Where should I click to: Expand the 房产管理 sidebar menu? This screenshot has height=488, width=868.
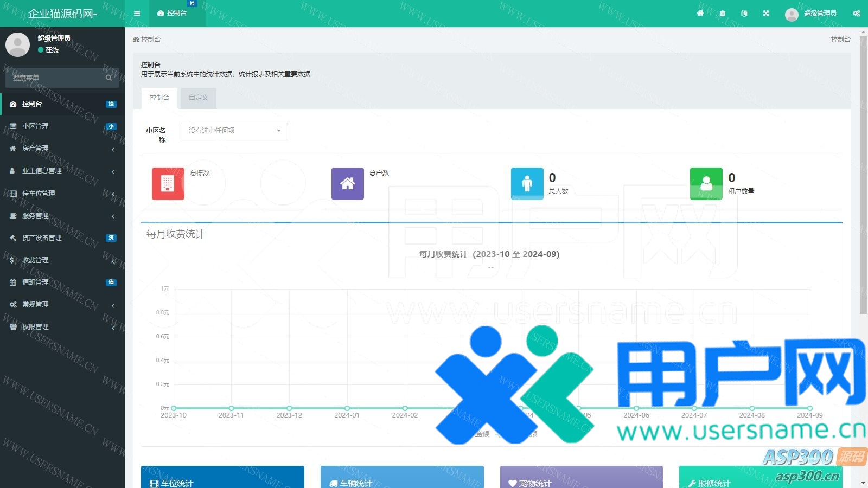point(62,149)
